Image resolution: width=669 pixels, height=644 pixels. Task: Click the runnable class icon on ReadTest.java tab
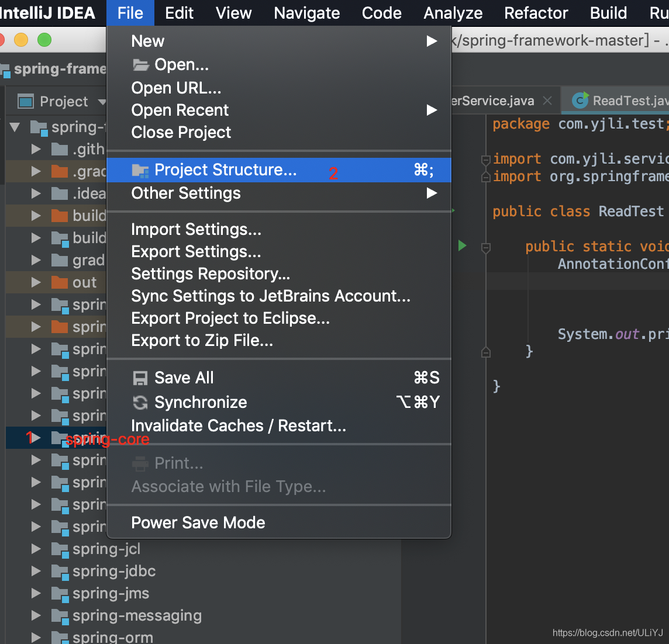coord(579,100)
